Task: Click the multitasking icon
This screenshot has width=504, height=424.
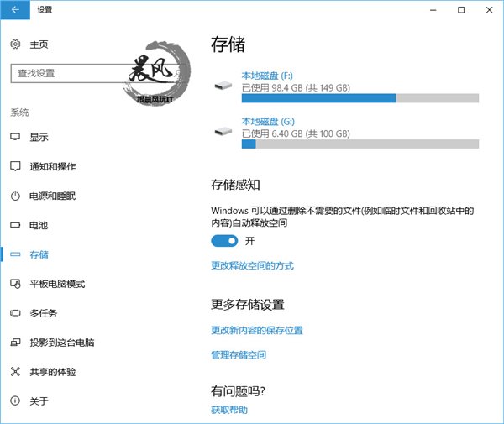Action: [15, 313]
